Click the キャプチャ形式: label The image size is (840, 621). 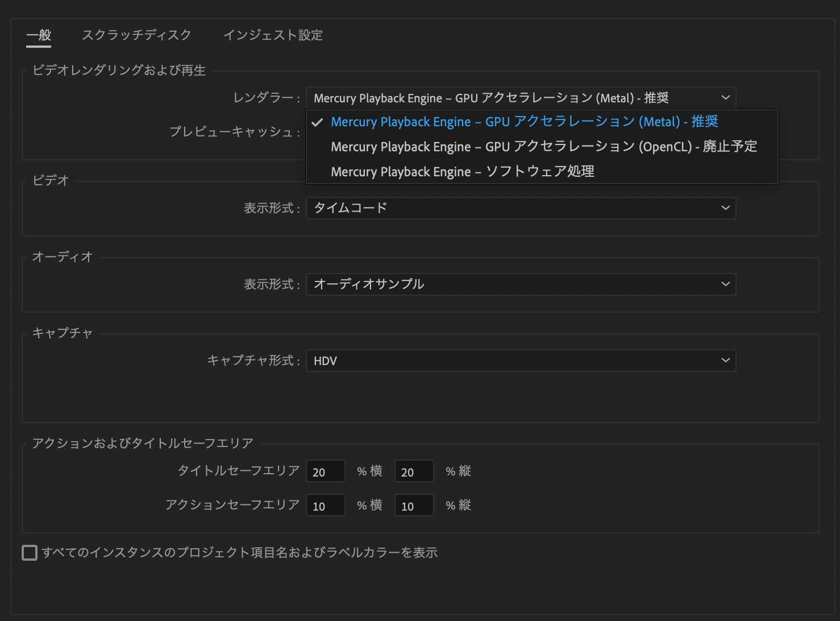(x=253, y=361)
